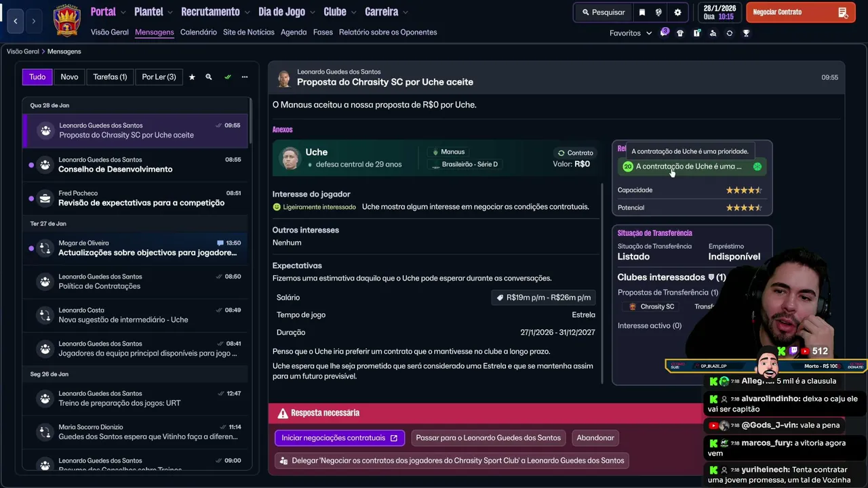Select the Novo message filter
This screenshot has width=868, height=488.
click(x=69, y=77)
